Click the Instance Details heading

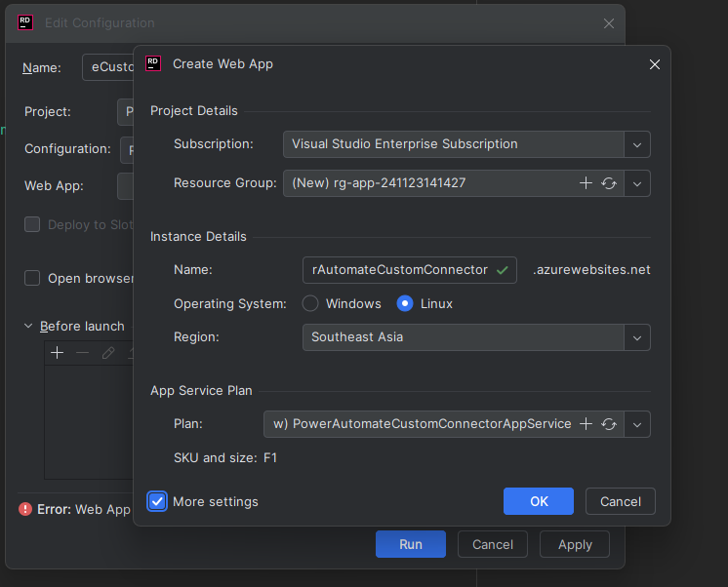[198, 237]
